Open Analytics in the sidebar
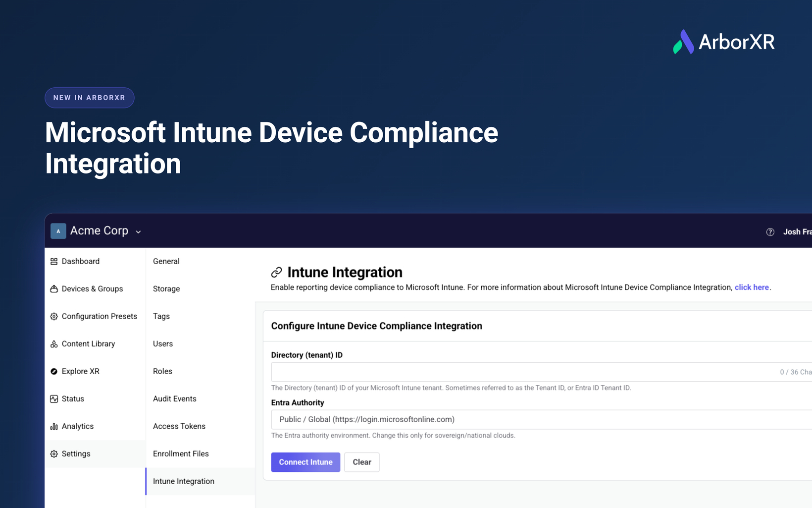This screenshot has width=812, height=508. click(95, 426)
